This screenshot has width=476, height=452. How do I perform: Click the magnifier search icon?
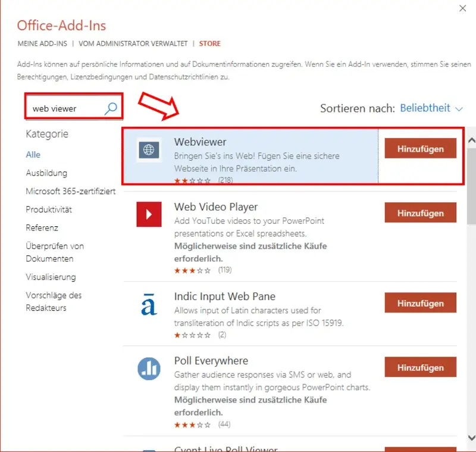(x=111, y=108)
